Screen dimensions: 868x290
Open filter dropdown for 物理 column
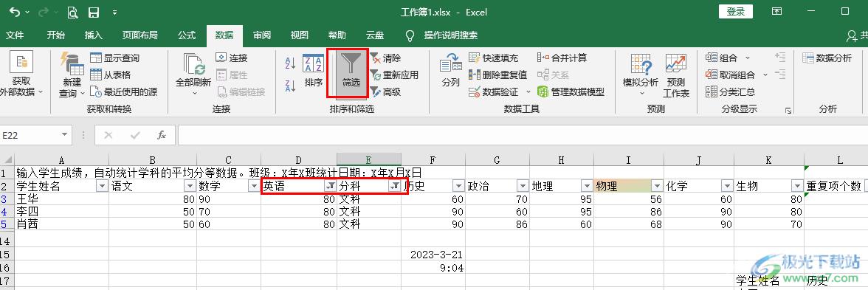[657, 186]
